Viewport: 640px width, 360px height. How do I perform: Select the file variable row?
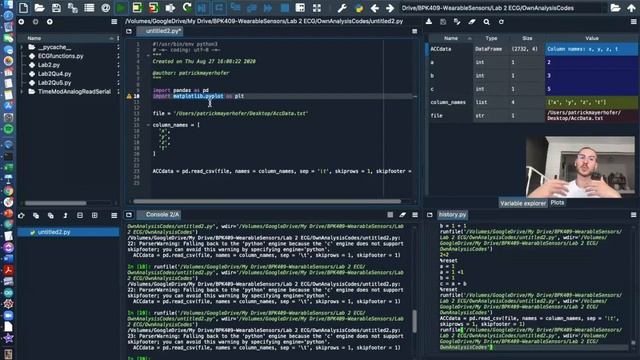(x=532, y=116)
